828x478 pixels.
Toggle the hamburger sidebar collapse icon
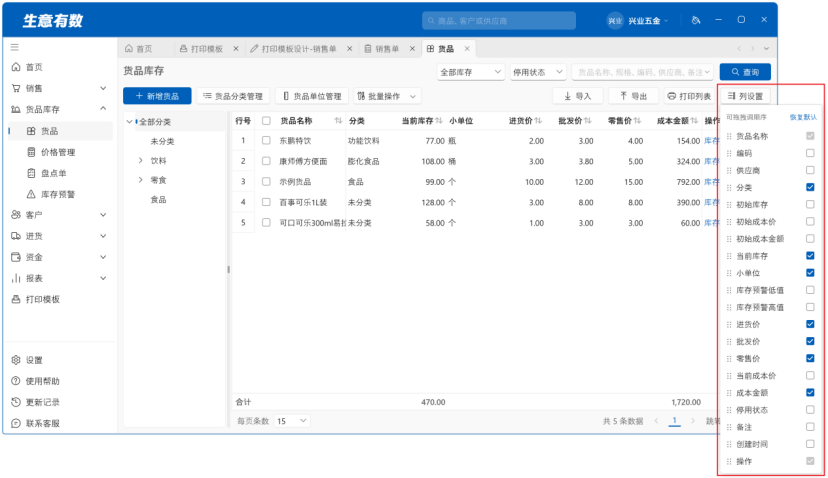(x=15, y=48)
